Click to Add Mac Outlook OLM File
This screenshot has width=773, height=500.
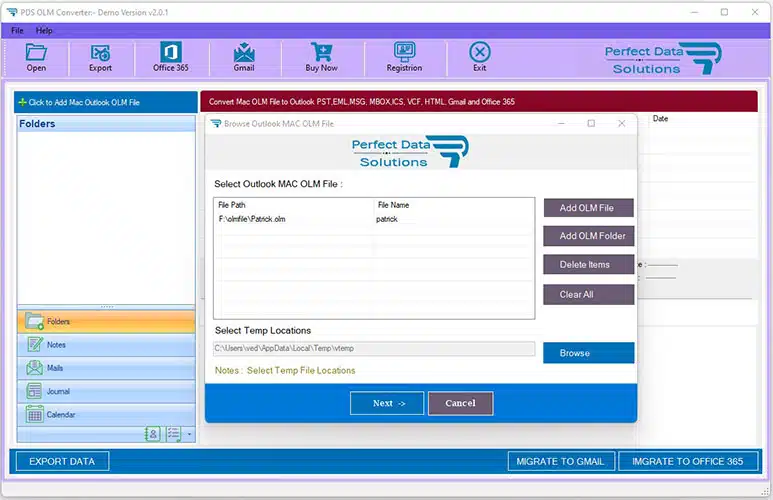point(106,102)
